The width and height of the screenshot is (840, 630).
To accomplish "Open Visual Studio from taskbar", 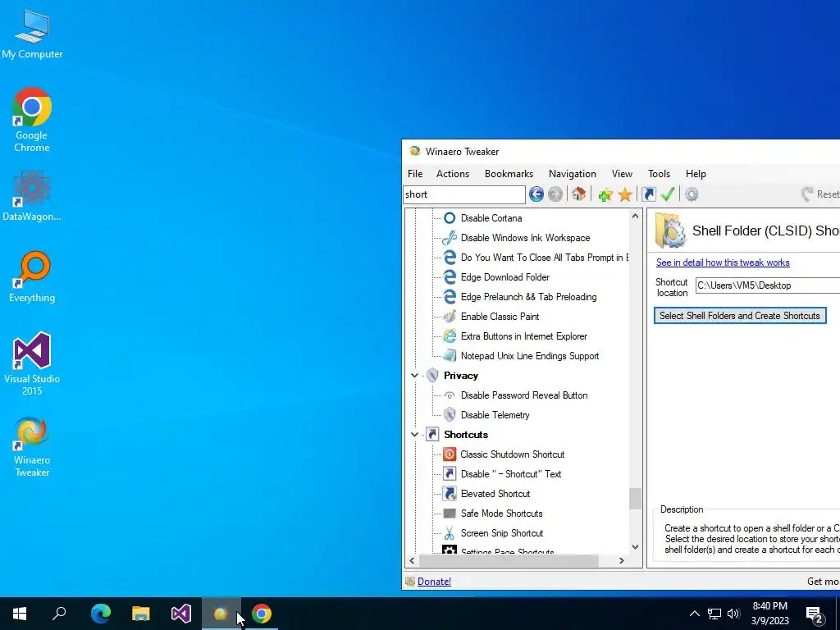I will click(x=181, y=614).
